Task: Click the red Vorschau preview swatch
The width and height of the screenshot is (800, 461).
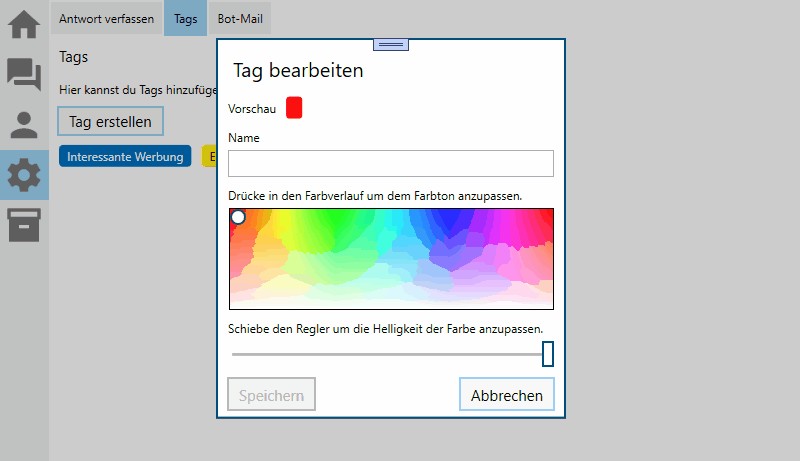Action: point(294,108)
